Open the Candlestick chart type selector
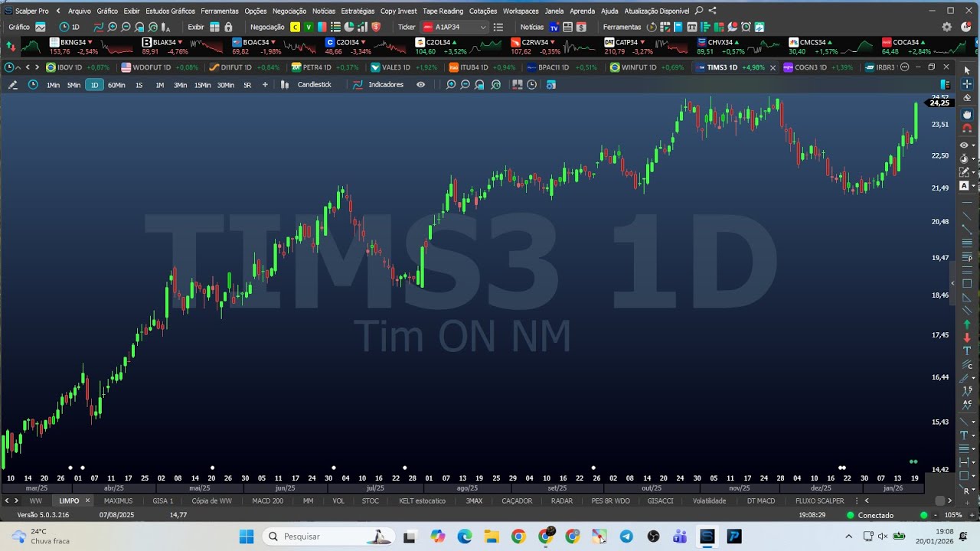Image resolution: width=980 pixels, height=551 pixels. coord(306,85)
